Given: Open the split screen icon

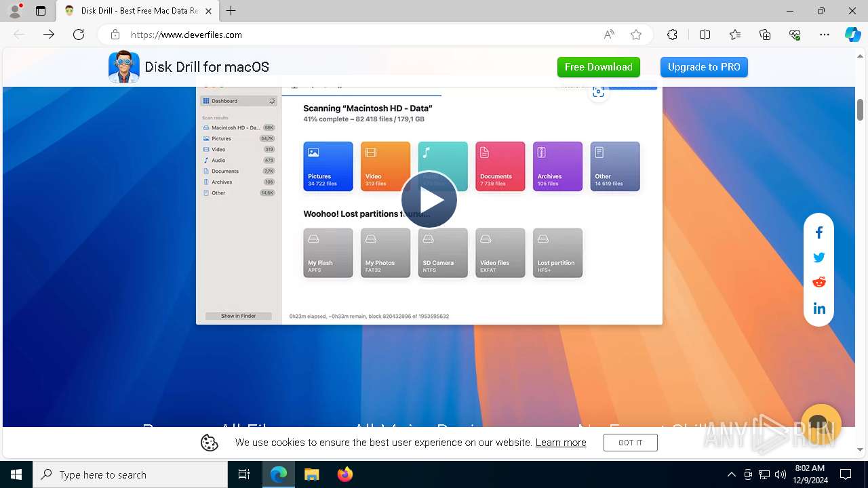Looking at the screenshot, I should [705, 35].
